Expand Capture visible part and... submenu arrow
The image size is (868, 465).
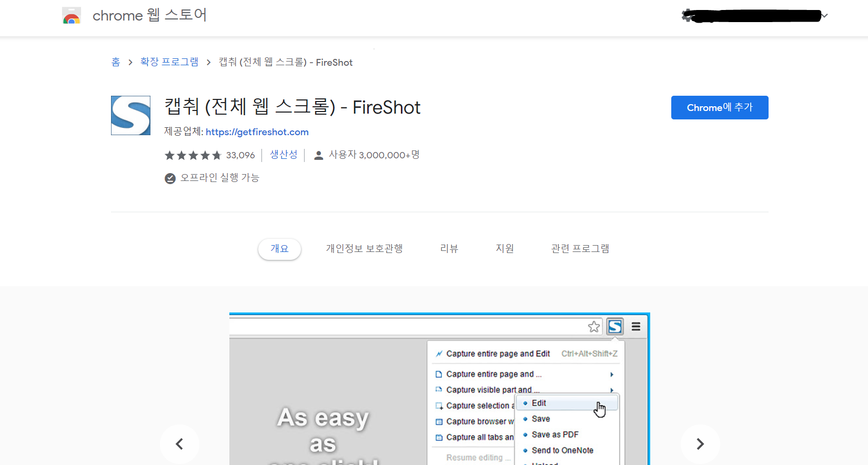612,390
